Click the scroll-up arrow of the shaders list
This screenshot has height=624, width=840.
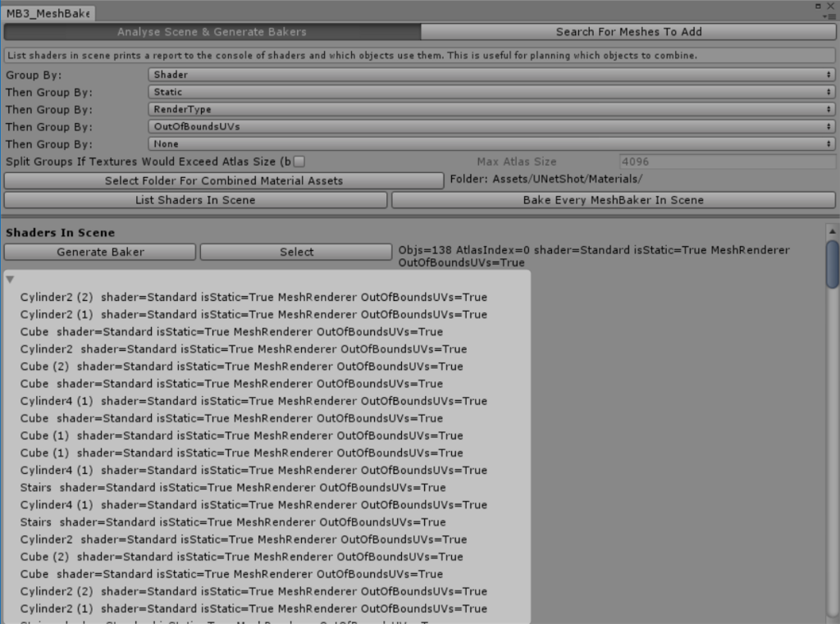pyautogui.click(x=832, y=231)
